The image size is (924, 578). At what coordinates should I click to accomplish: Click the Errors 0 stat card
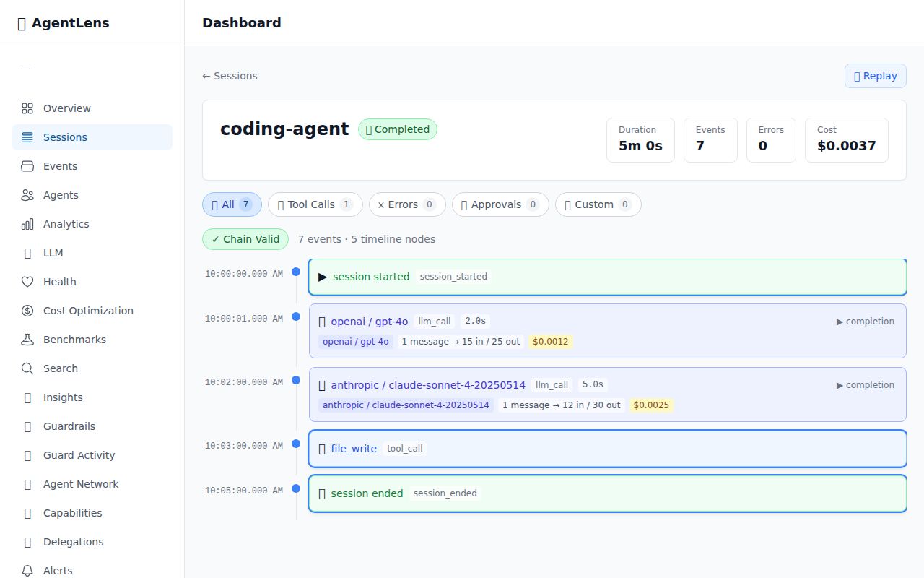click(771, 140)
